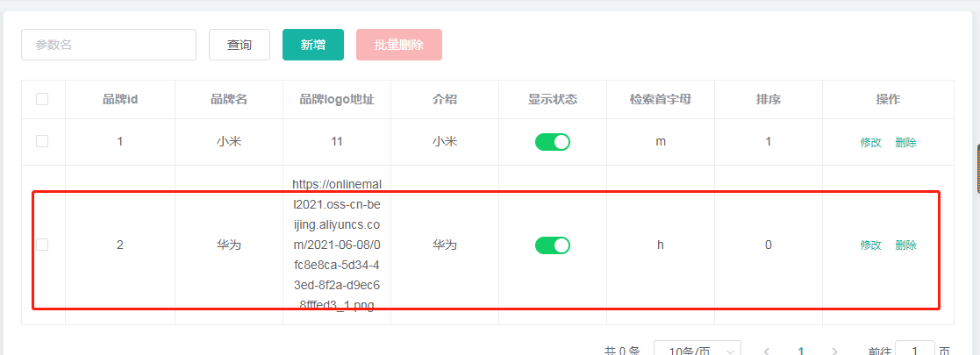Go to previous page arrow
The width and height of the screenshot is (980, 355).
767,351
